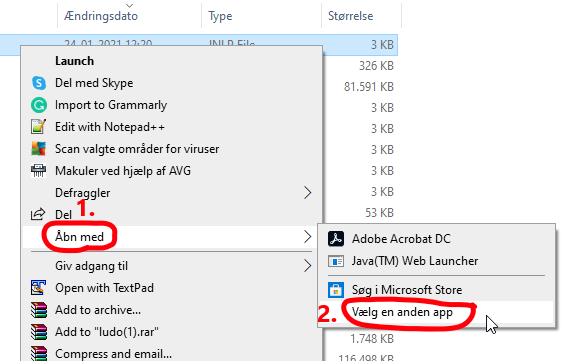Screen dimensions: 564x361
Task: Click the AVG virus scan icon
Action: click(x=38, y=149)
